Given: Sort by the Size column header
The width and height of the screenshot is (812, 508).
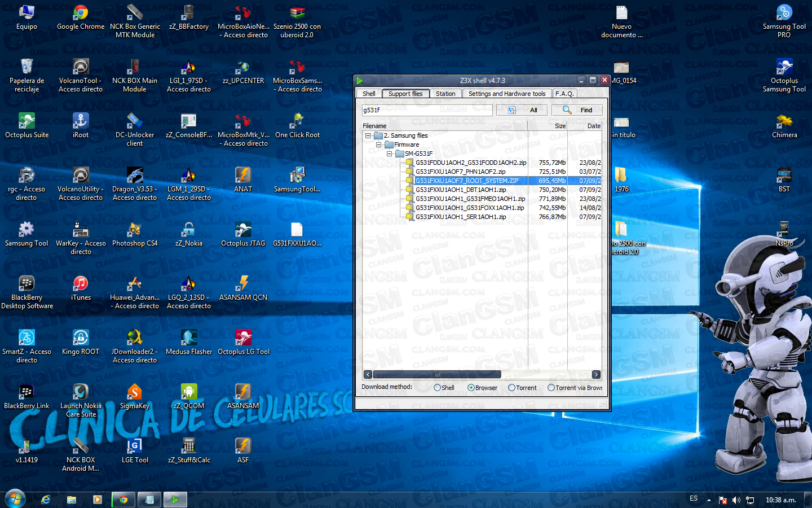Looking at the screenshot, I should click(x=548, y=126).
